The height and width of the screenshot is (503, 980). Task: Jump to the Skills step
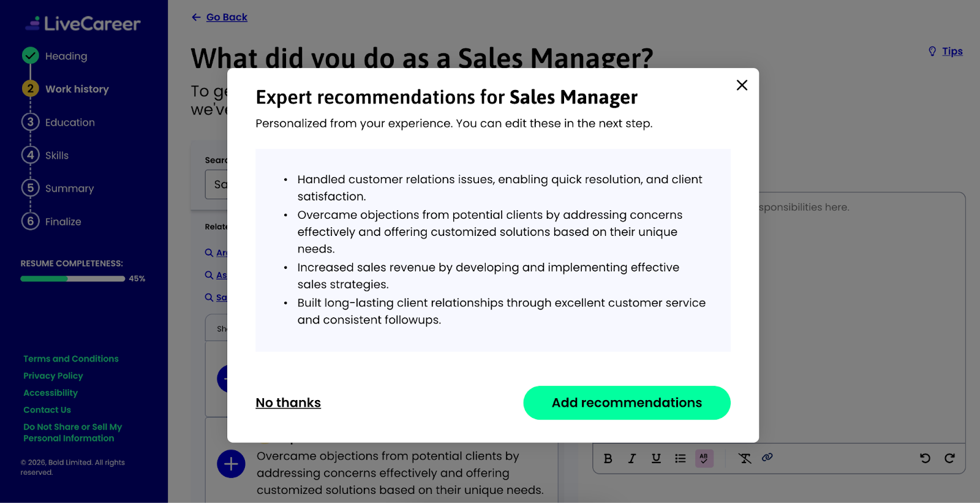(x=56, y=156)
